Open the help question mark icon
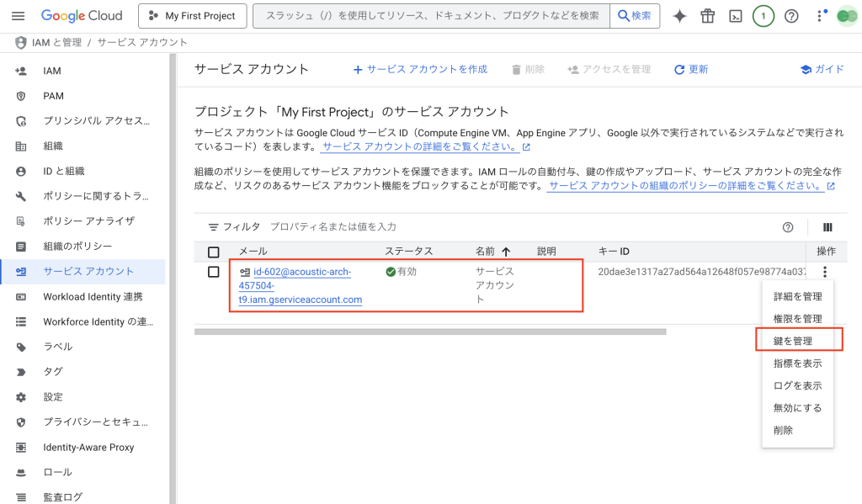862x504 pixels. point(791,16)
